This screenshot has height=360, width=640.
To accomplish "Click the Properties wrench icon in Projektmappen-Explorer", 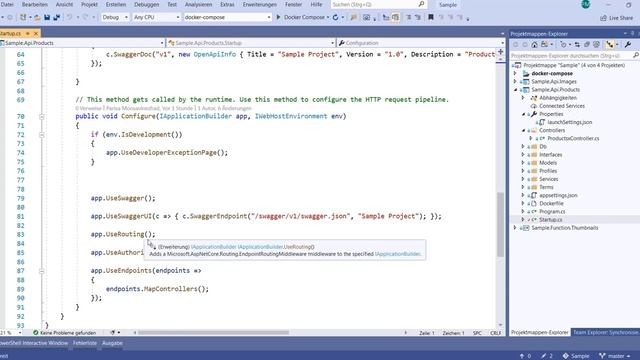I will pyautogui.click(x=628, y=44).
